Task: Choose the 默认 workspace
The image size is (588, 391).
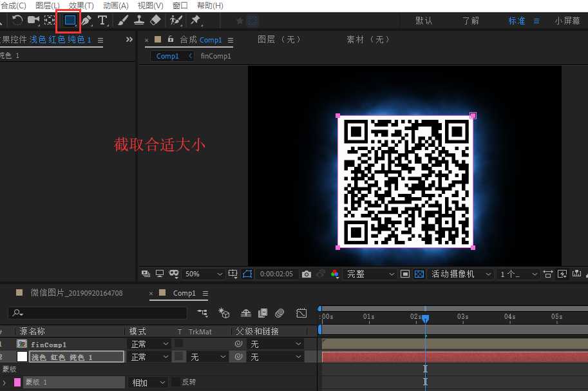Action: 424,21
